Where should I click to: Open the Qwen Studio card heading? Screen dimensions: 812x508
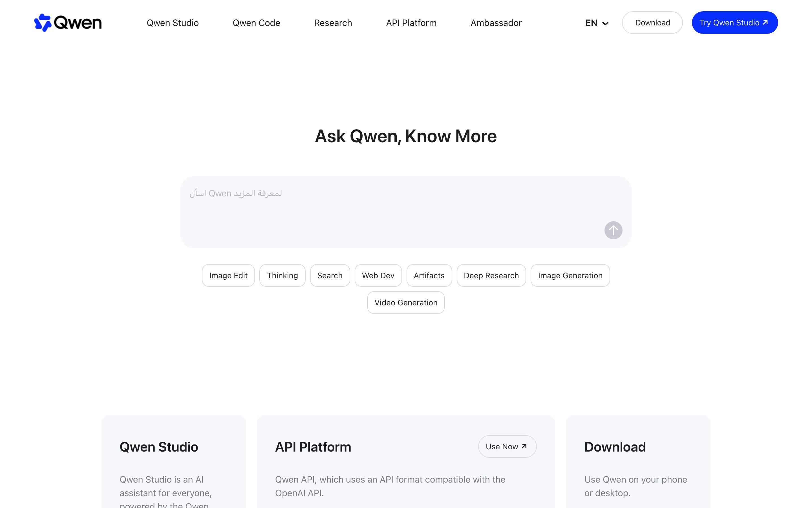coord(159,447)
